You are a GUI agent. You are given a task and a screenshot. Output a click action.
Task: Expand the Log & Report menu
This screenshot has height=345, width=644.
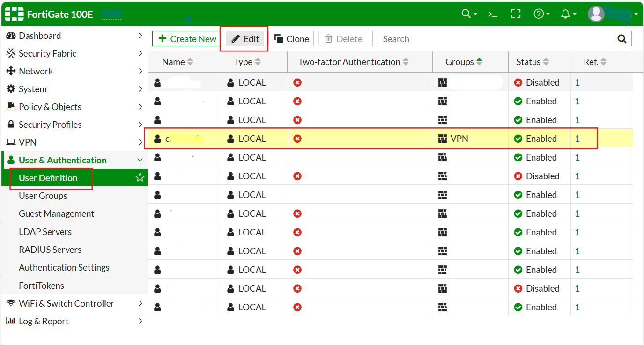[140, 321]
